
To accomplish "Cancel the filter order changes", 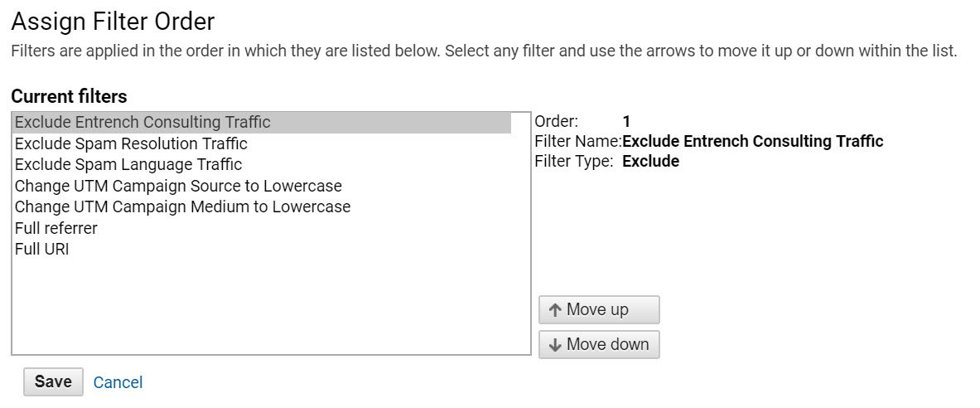I will tap(118, 382).
